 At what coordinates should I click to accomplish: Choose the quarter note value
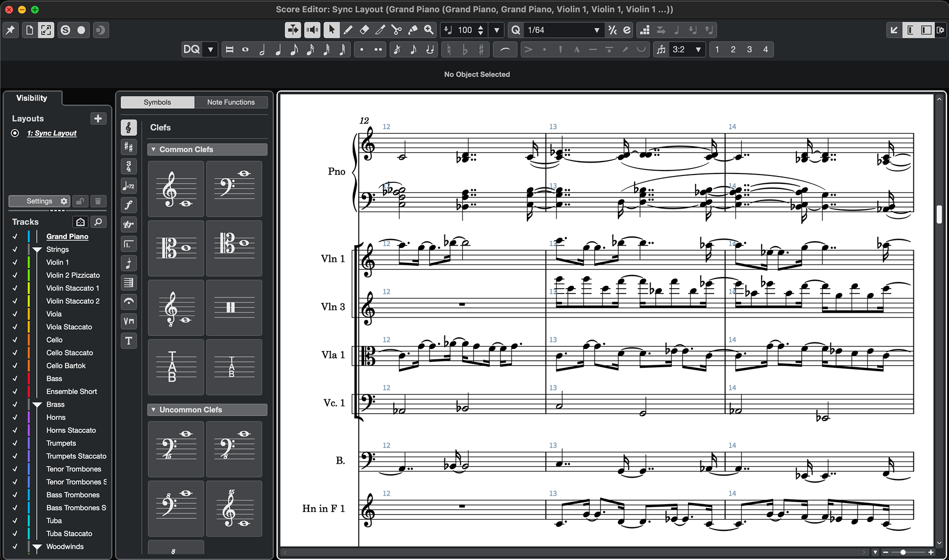coord(278,49)
